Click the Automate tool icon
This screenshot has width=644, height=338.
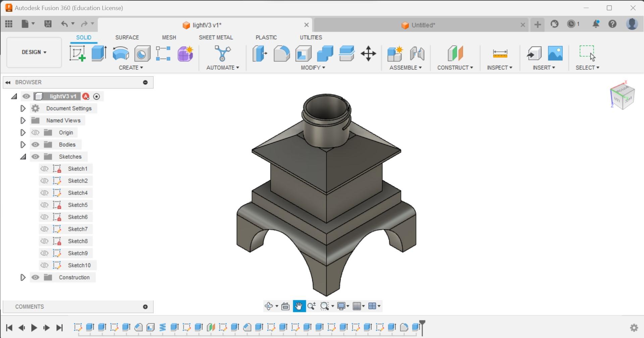(x=223, y=54)
